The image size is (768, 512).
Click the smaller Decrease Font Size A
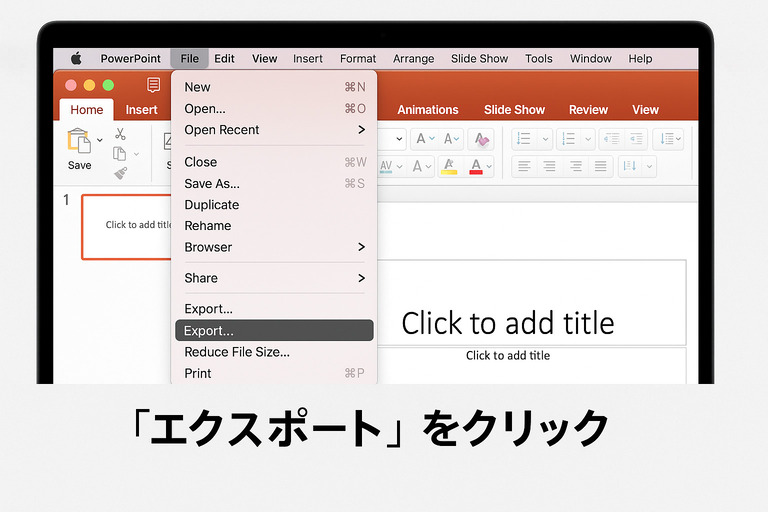[448, 139]
